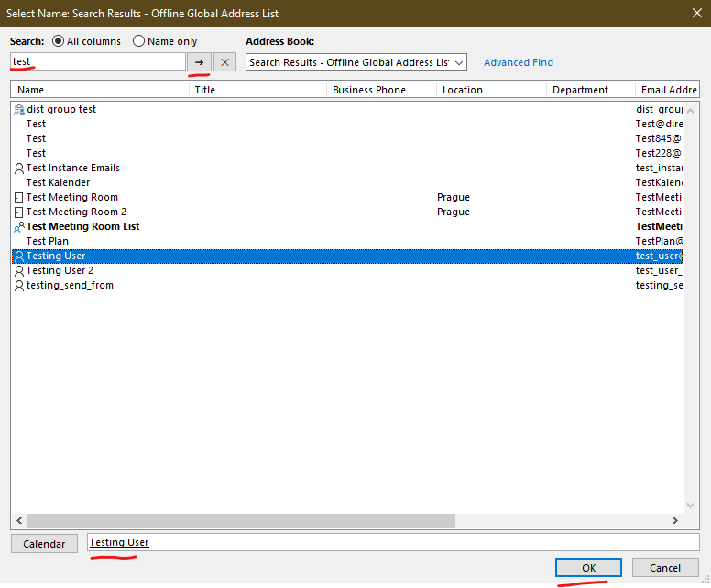
Task: Sort by the Title column header
Action: coord(258,90)
